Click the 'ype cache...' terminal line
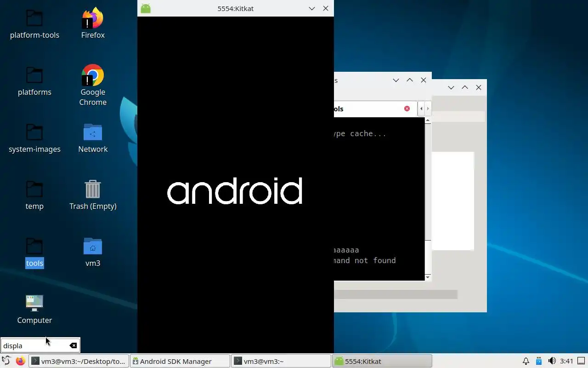Image resolution: width=588 pixels, height=368 pixels. [360, 134]
